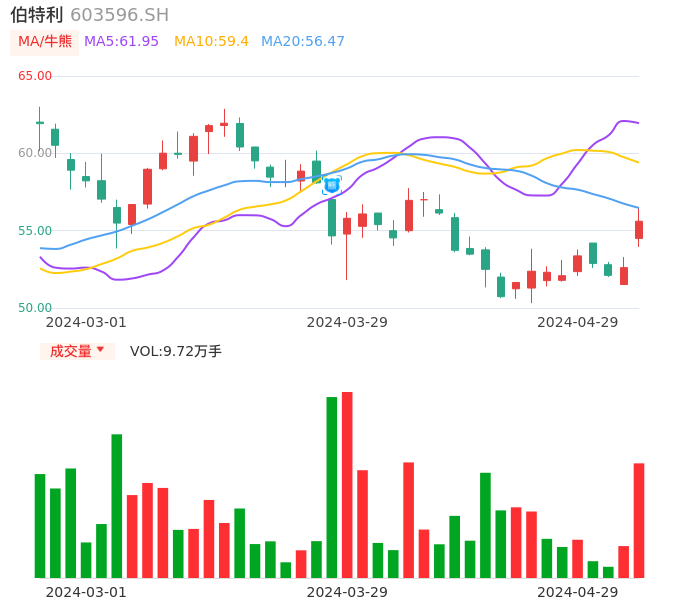Viewport: 686px width, 606px height.
Task: Click the rightmost red volume bar
Action: tap(639, 520)
